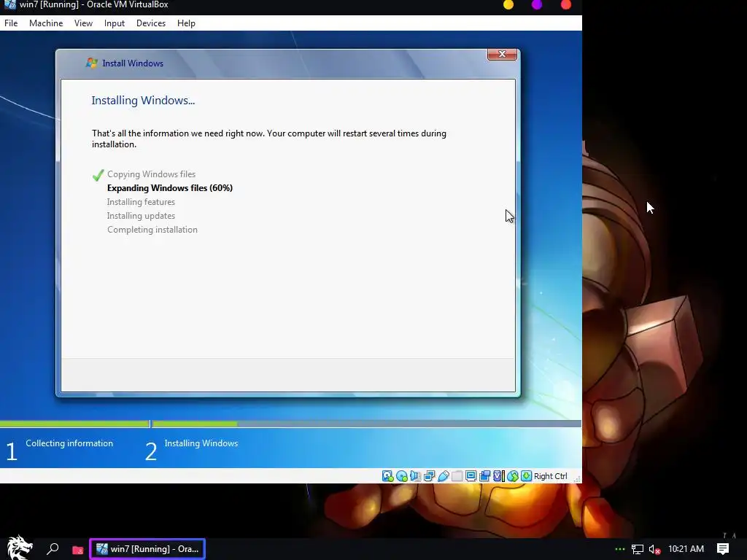Click the dragon start menu icon

coord(19,548)
